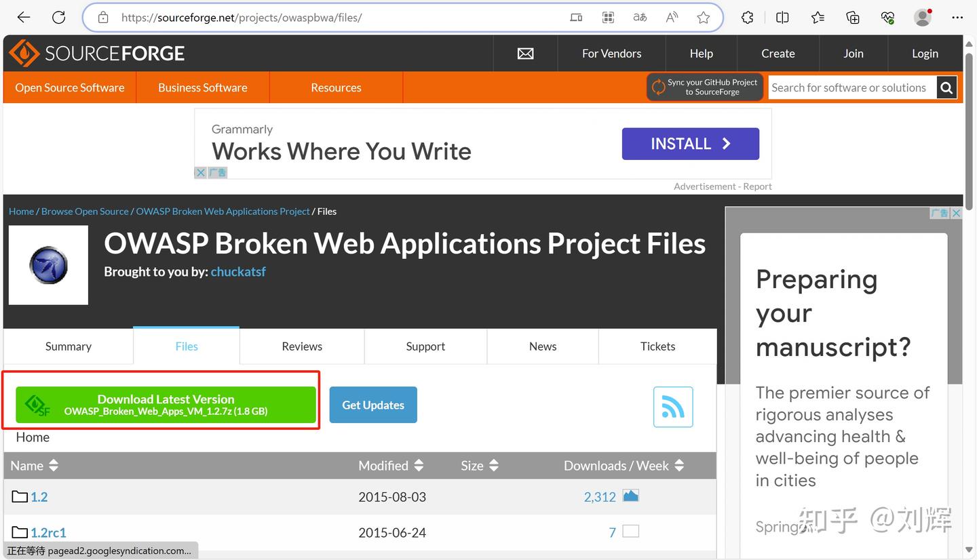Click the For Vendors header link

pos(611,54)
